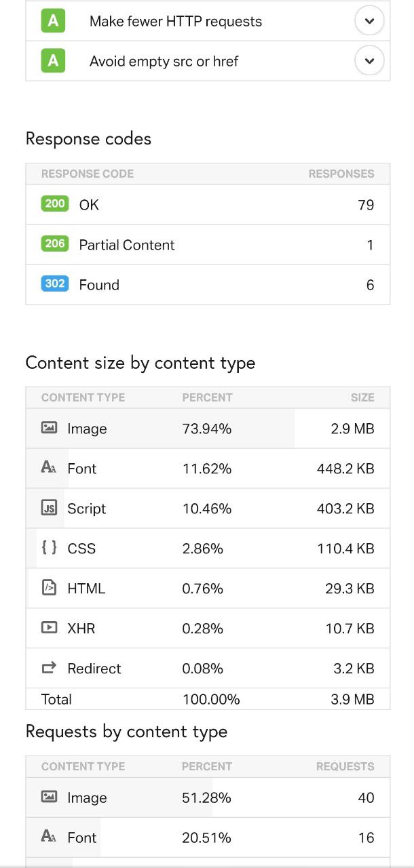
Task: Click REQUESTS header in requests table
Action: 345,766
